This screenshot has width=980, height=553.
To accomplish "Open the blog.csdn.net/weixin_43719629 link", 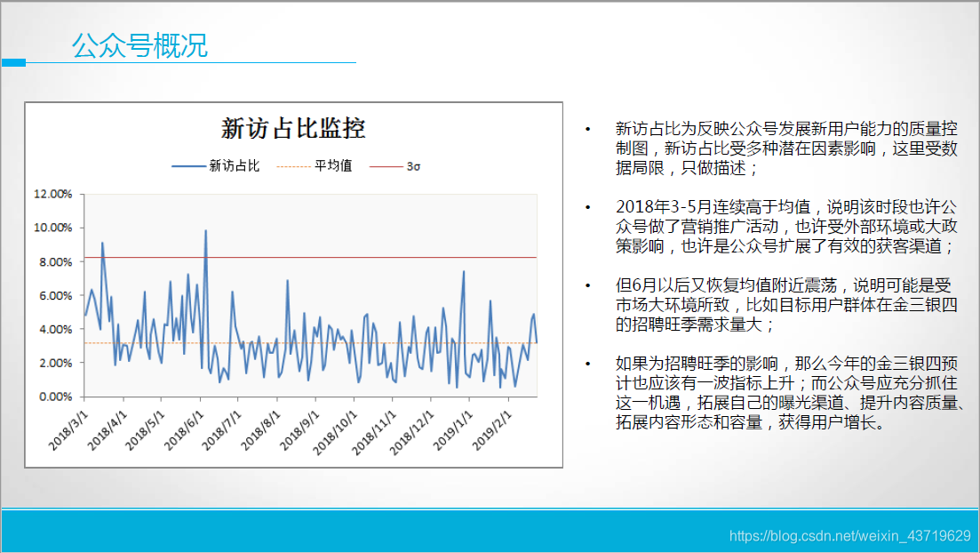I will 850,536.
